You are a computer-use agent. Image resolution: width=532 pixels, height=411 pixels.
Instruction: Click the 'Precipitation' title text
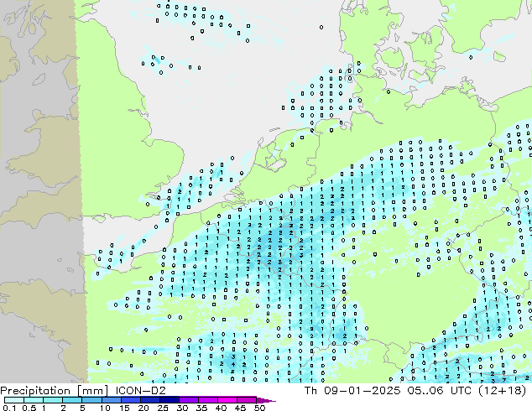pos(35,391)
